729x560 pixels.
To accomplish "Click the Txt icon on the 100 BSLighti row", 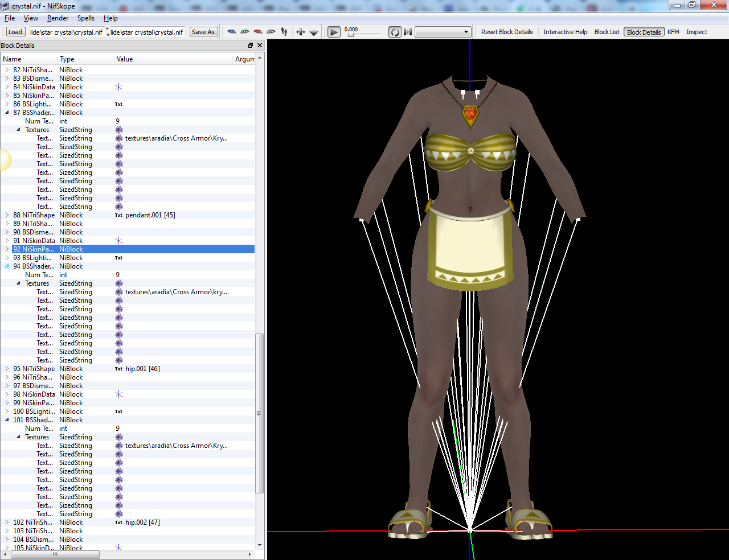I will pos(118,411).
